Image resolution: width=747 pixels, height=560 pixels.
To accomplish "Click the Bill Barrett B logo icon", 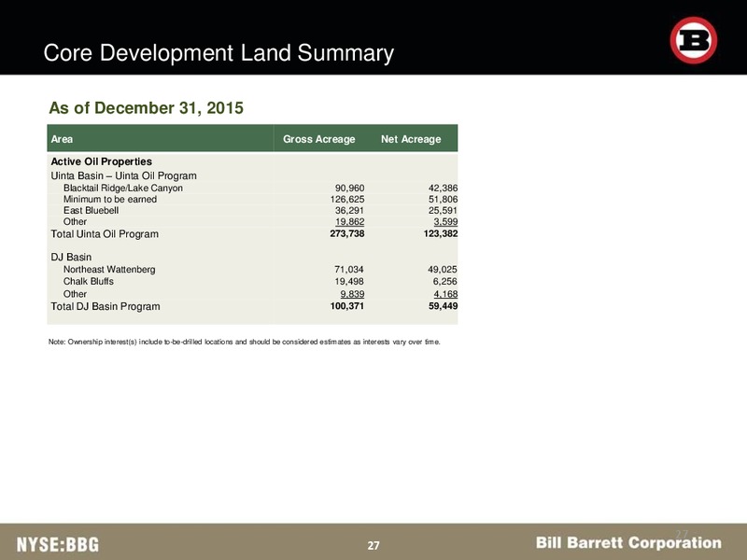I will [x=693, y=40].
